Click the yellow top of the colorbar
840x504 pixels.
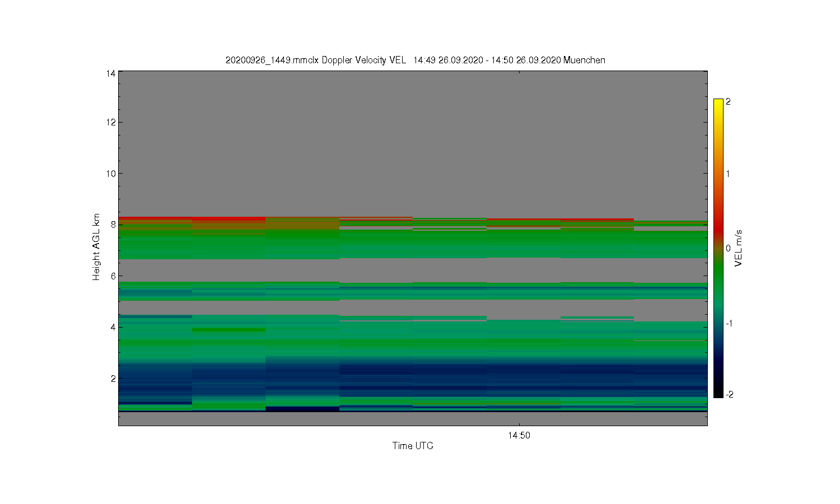coord(718,104)
